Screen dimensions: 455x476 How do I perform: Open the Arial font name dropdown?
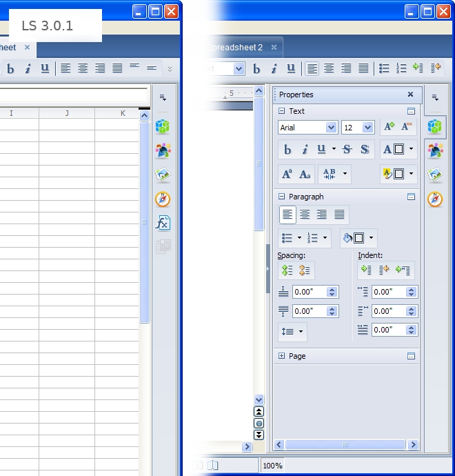tap(331, 128)
